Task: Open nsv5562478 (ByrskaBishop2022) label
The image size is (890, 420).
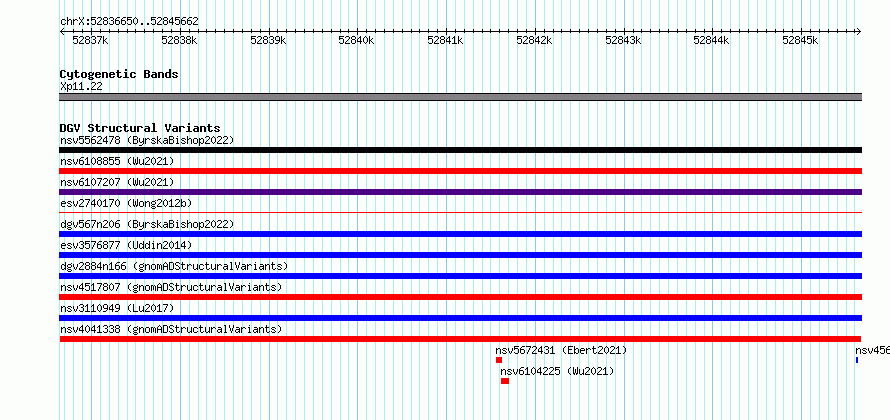Action: (x=147, y=140)
